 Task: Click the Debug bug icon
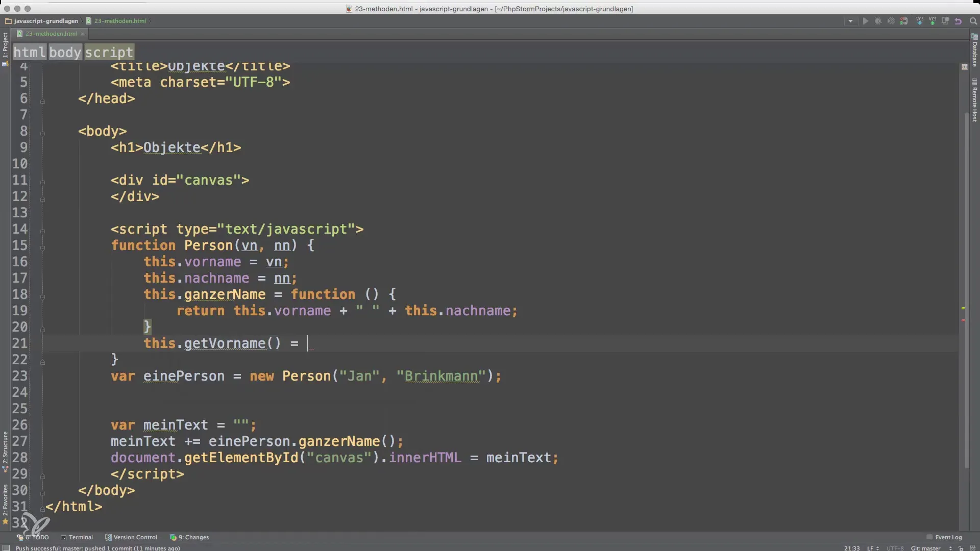pyautogui.click(x=878, y=21)
